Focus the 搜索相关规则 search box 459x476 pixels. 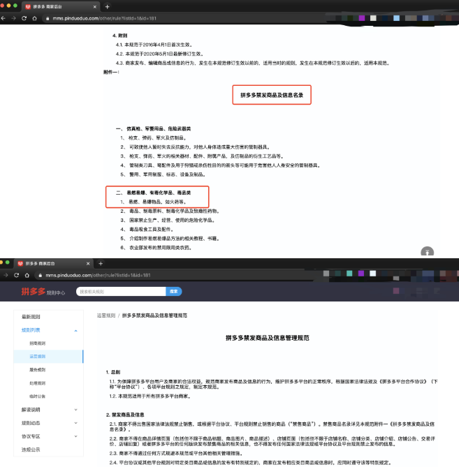point(121,292)
